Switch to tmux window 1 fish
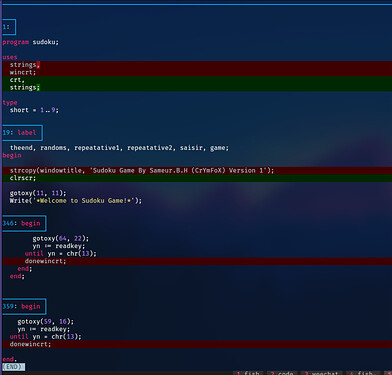 pyautogui.click(x=248, y=373)
